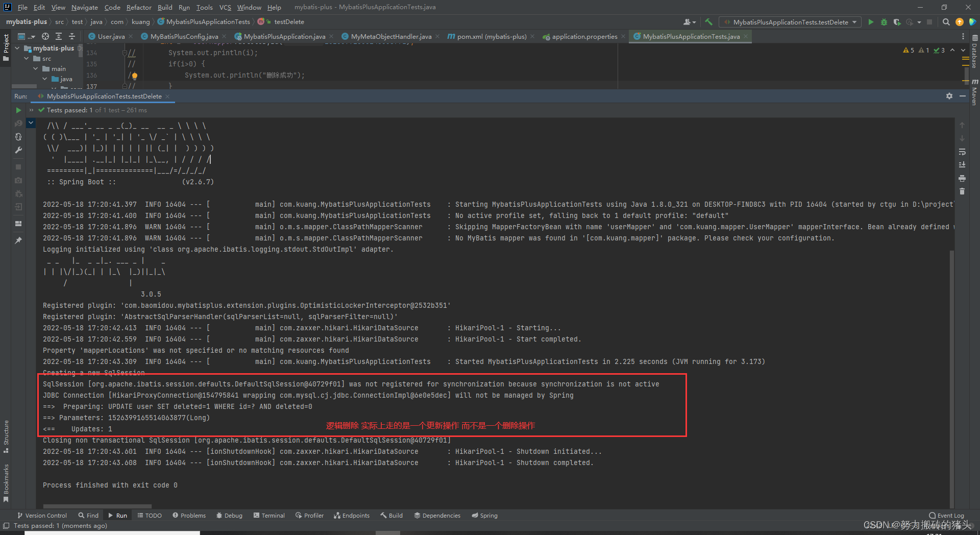
Task: Open the Endpoints tool window
Action: click(352, 516)
